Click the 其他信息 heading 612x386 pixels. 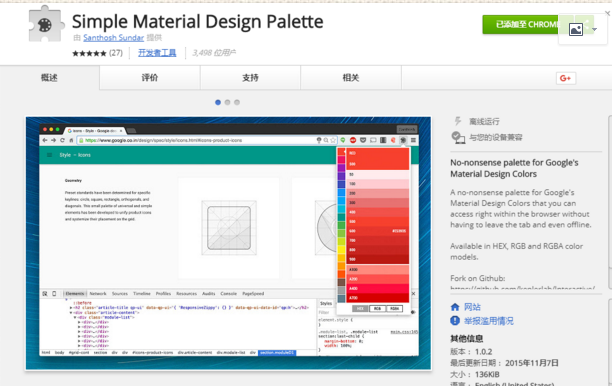pos(466,338)
